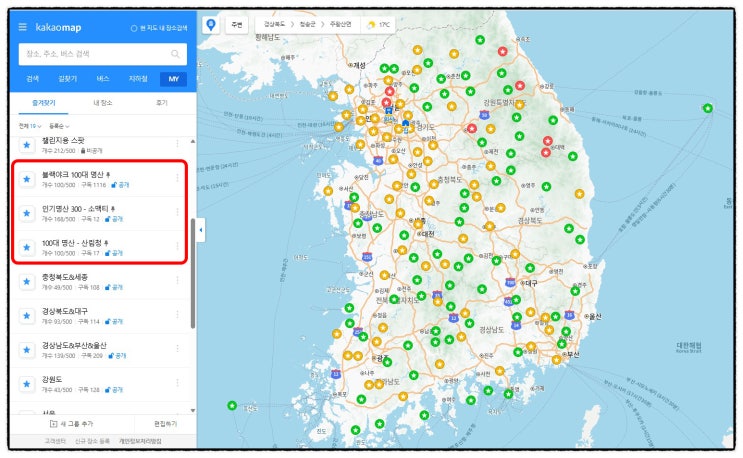Open the kakaomap hamburger menu
Image resolution: width=743 pixels, height=458 pixels.
(x=22, y=27)
